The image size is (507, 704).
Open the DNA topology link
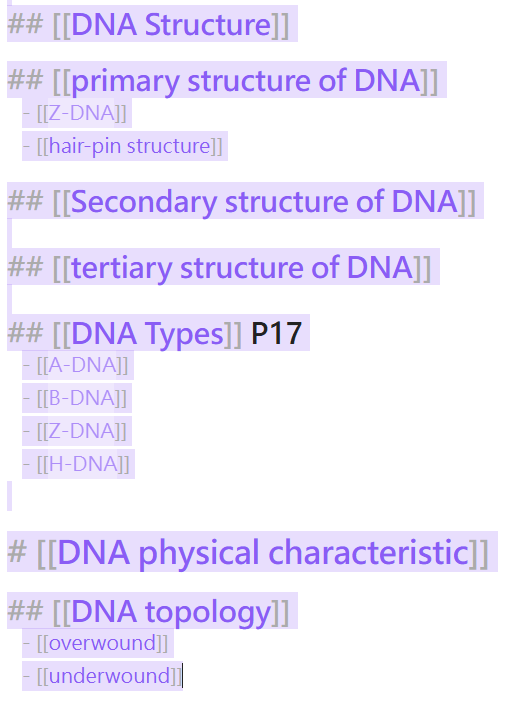(171, 611)
